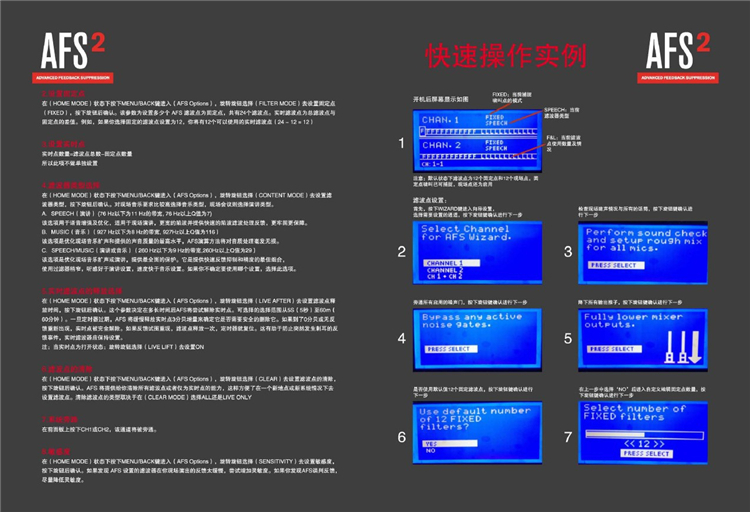Click FIXED SPEECH mode text beside CHAN. 2
This screenshot has height=512, width=750.
(x=496, y=145)
